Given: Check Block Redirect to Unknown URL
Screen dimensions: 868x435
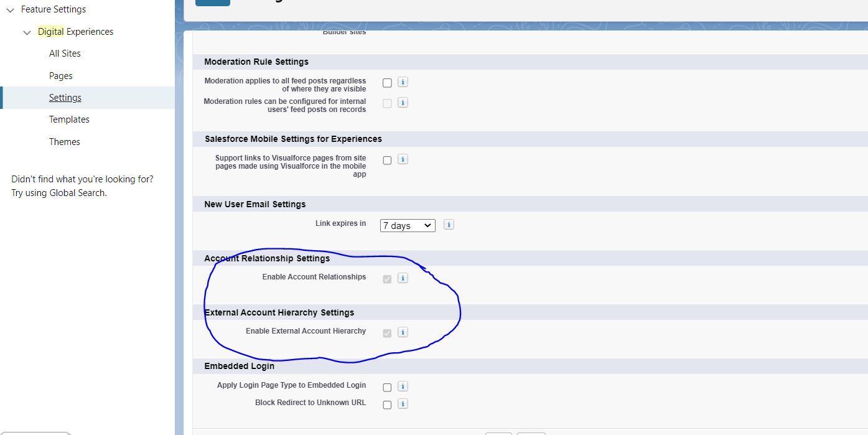Looking at the screenshot, I should pyautogui.click(x=387, y=405).
